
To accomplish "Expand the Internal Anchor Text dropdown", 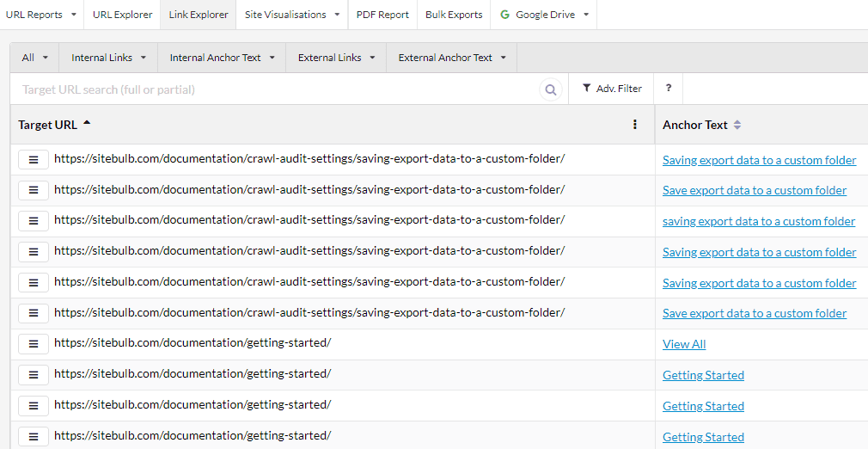I will (222, 58).
